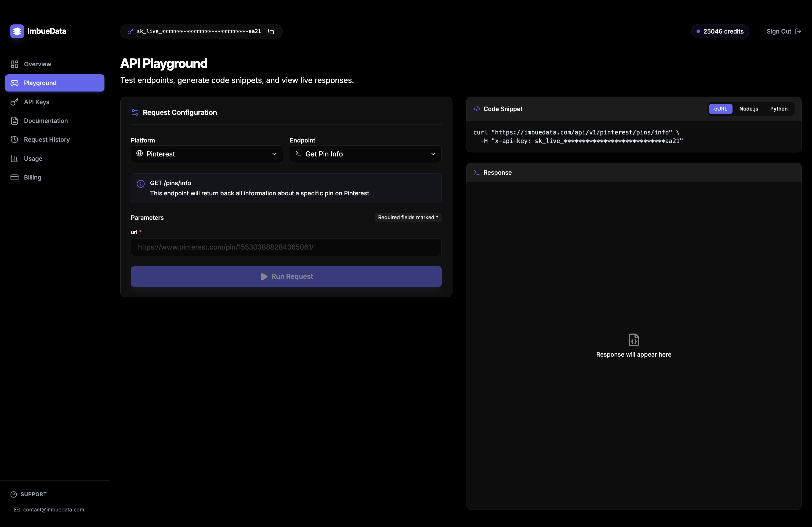This screenshot has width=812, height=527.
Task: Click the url parameter input field
Action: [286, 247]
